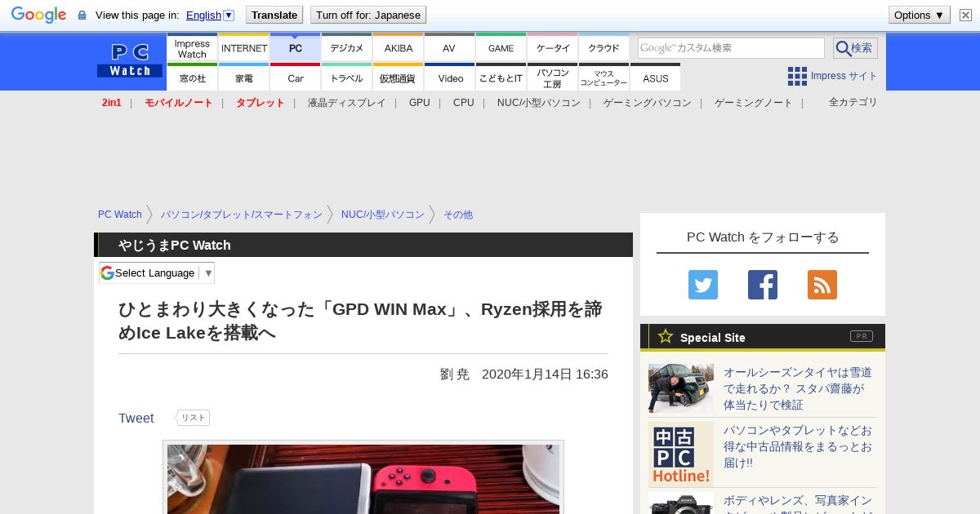Screen dimensions: 980x514
Task: Open the GPD WIN Max article photo
Action: (x=363, y=479)
